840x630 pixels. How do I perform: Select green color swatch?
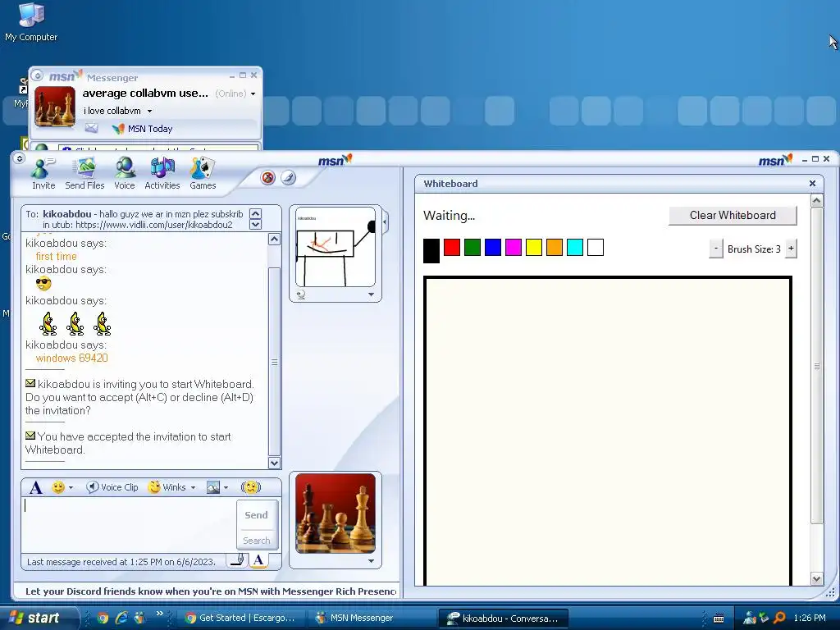[472, 247]
